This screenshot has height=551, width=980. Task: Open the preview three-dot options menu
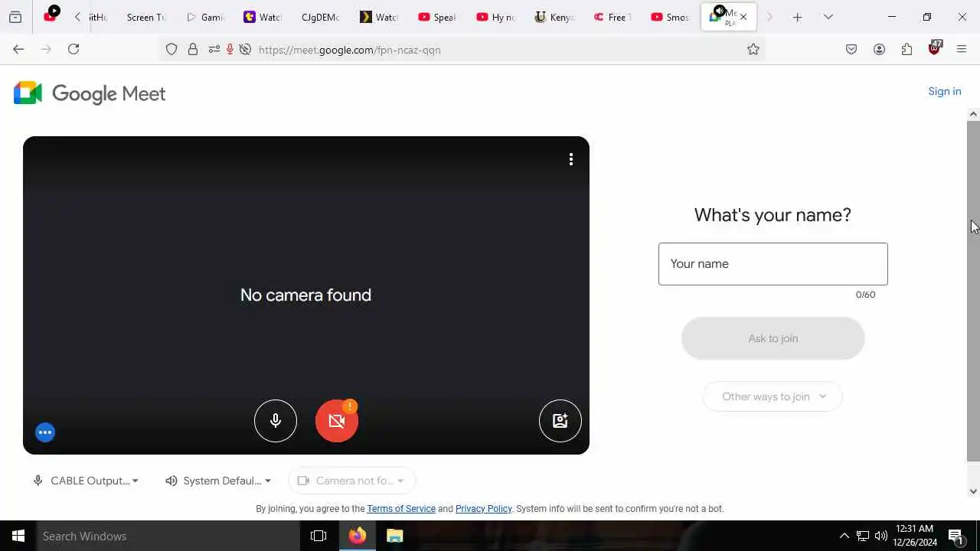click(571, 159)
